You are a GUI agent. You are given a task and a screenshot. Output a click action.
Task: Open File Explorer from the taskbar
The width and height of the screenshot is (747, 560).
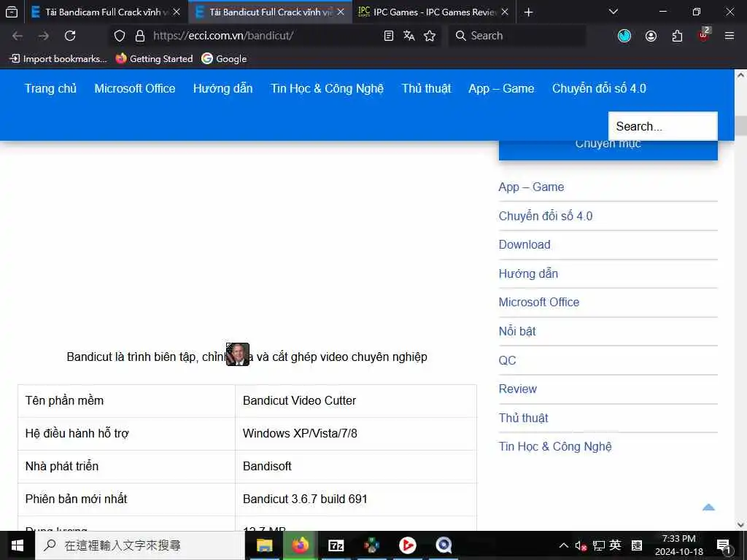264,545
